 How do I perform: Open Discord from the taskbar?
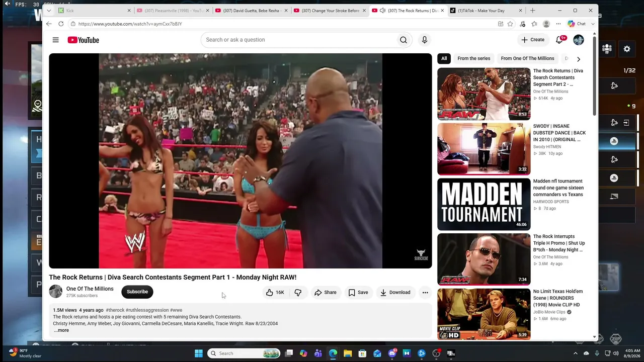click(392, 353)
